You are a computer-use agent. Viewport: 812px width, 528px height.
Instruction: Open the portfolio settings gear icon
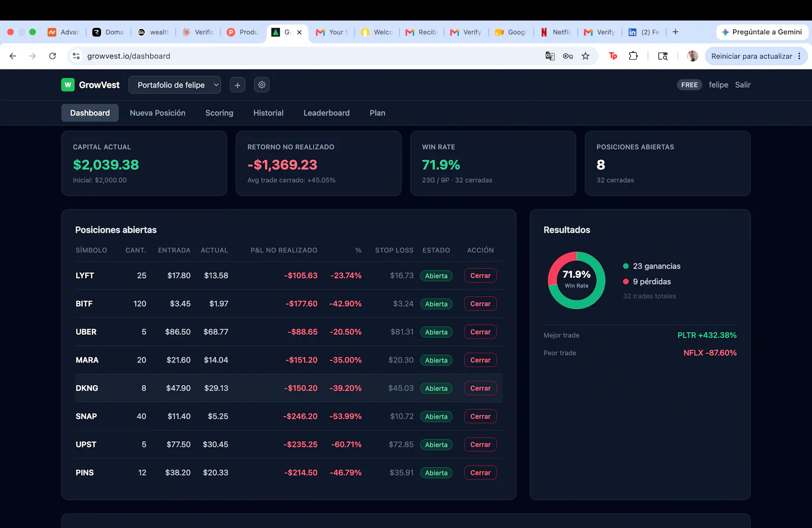tap(262, 85)
